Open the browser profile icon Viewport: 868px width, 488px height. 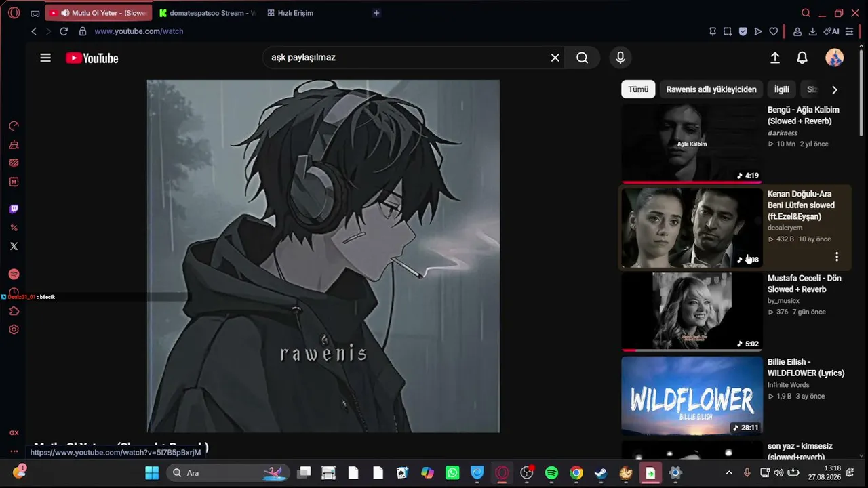[797, 31]
